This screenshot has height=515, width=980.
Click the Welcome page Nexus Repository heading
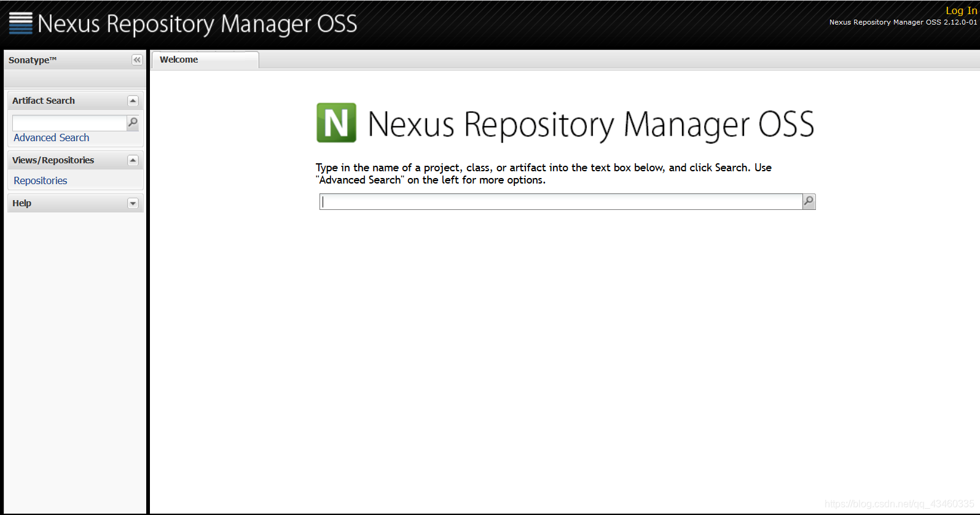coord(591,125)
